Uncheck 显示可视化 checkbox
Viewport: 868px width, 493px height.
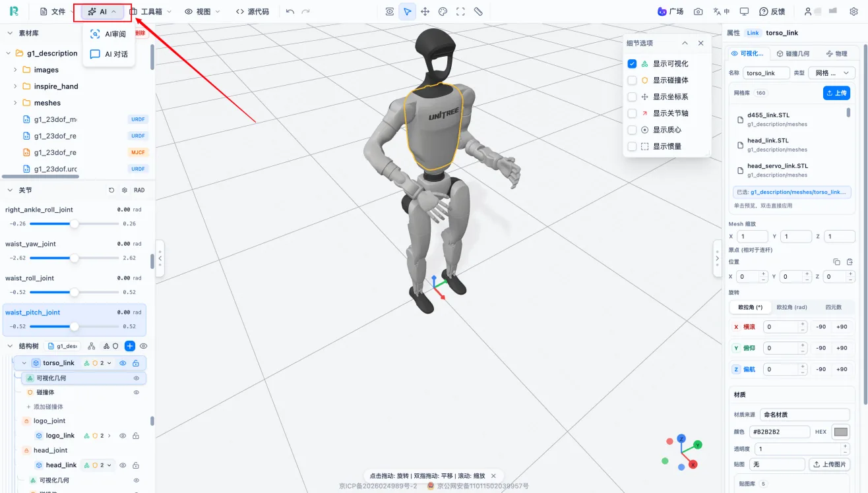pyautogui.click(x=632, y=64)
